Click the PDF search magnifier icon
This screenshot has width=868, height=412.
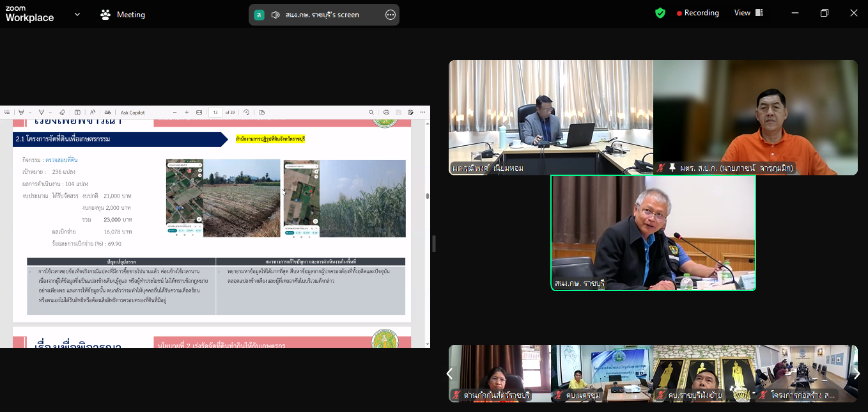(371, 113)
